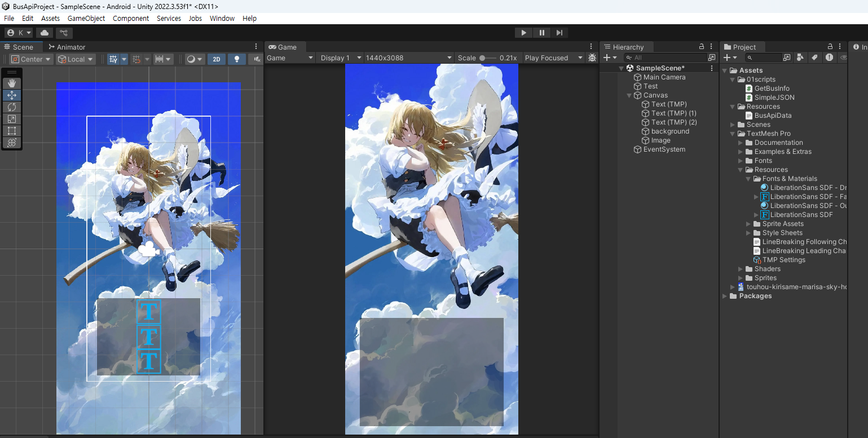Toggle hidden packages visibility in Project
The image size is (868, 438).
pyautogui.click(x=843, y=57)
